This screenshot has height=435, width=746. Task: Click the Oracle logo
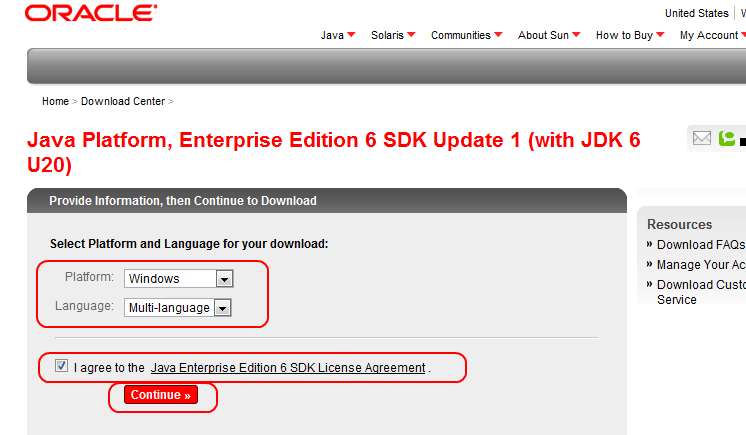(x=91, y=14)
